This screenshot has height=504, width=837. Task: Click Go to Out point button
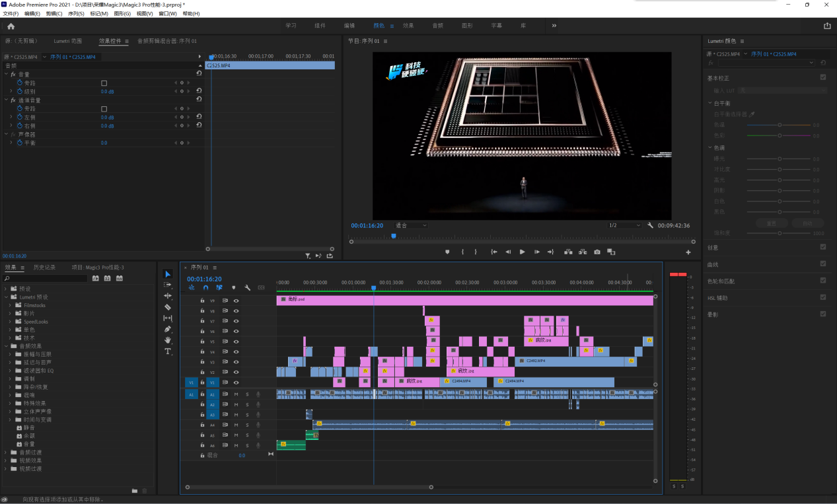[552, 252]
